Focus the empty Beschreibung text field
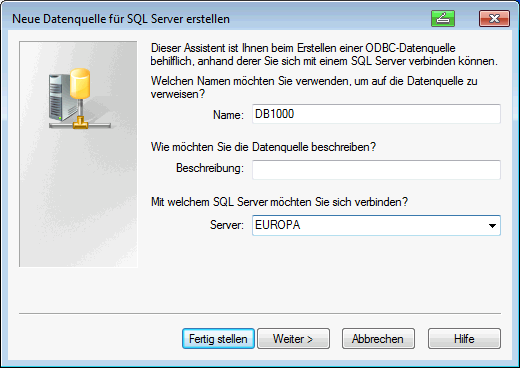The height and width of the screenshot is (368, 520). click(x=376, y=170)
